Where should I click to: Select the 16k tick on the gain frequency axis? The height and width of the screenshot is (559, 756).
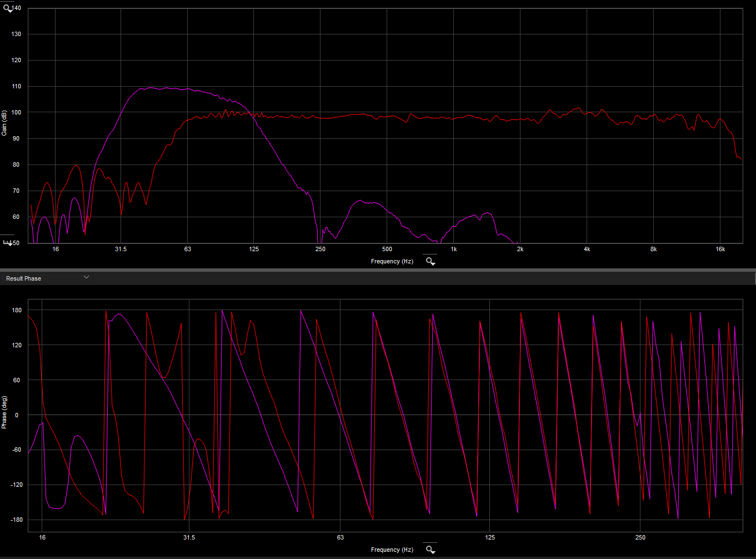point(720,249)
